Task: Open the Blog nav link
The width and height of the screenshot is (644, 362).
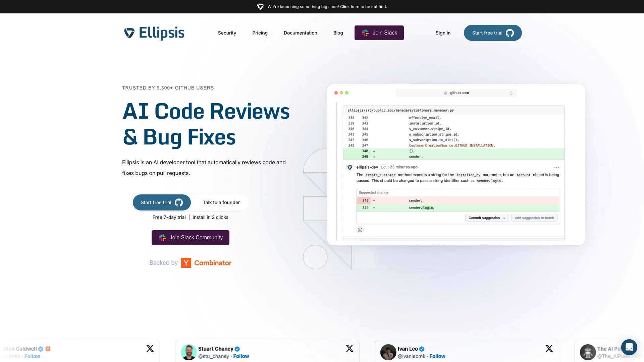Action: point(338,33)
